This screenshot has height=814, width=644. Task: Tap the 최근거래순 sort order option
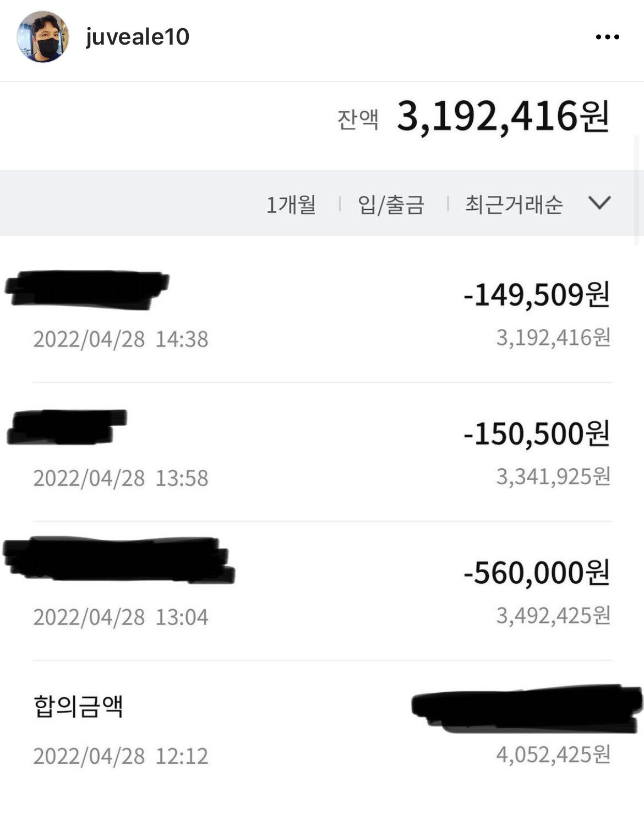point(514,205)
